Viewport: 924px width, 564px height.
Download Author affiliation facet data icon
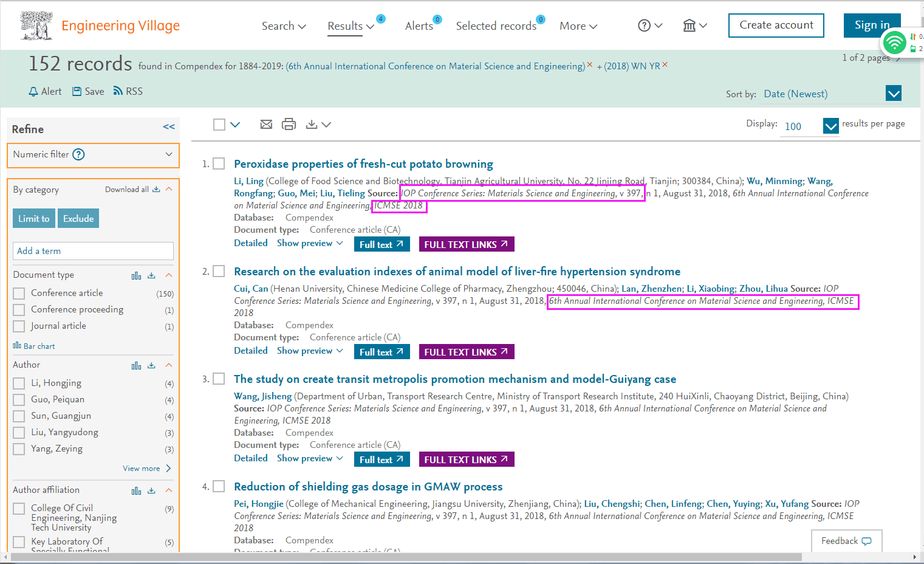click(x=151, y=490)
